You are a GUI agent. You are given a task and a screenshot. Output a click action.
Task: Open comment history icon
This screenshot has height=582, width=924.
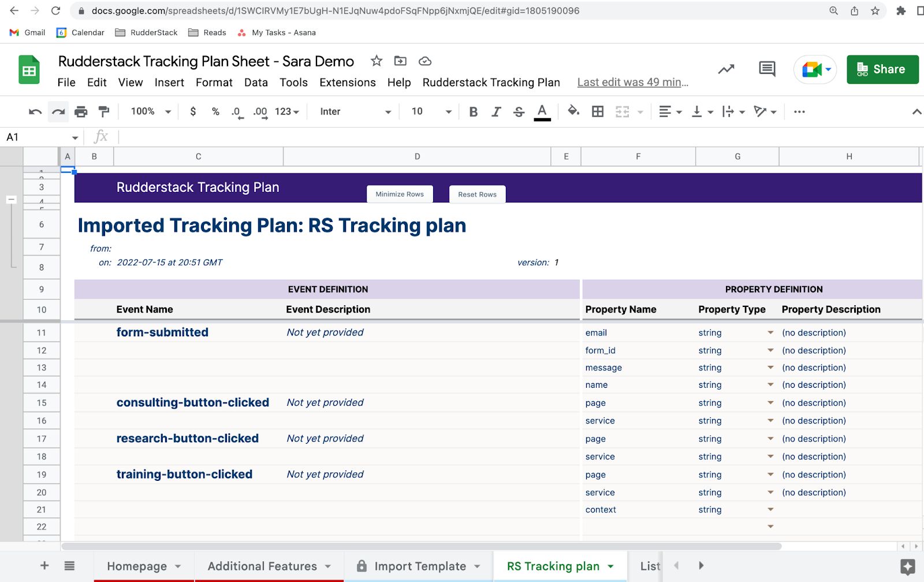click(x=767, y=69)
